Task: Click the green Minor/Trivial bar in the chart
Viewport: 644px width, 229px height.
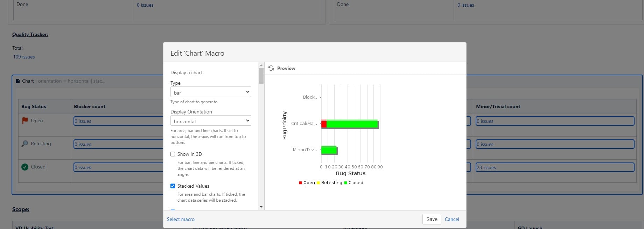Action: click(x=329, y=150)
